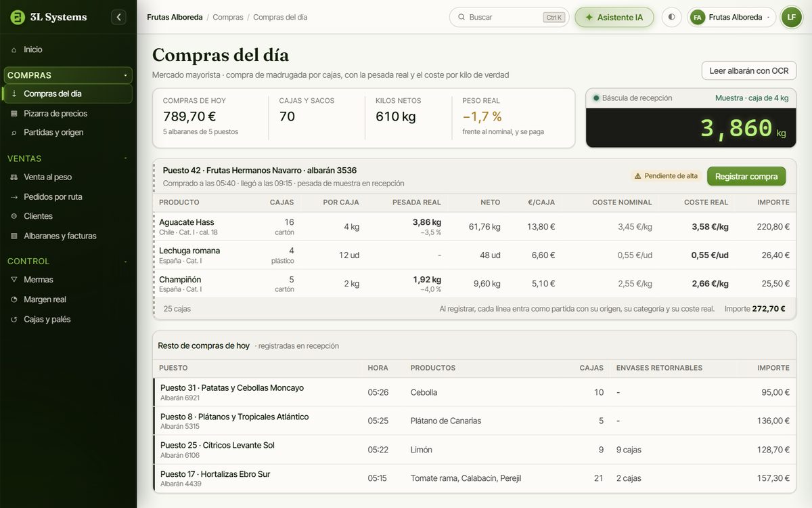The width and height of the screenshot is (812, 508).
Task: Click the down-arrow icon beside Compras del día
Action: (14, 94)
